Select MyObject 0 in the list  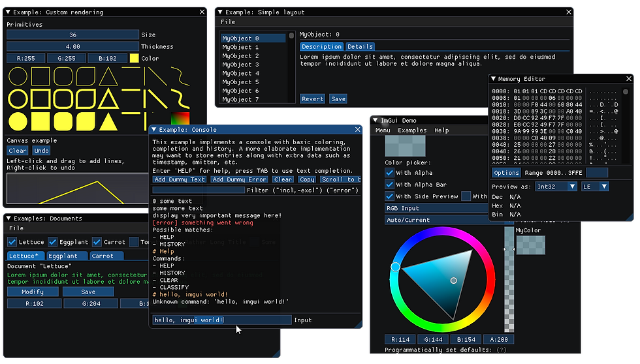(x=253, y=38)
